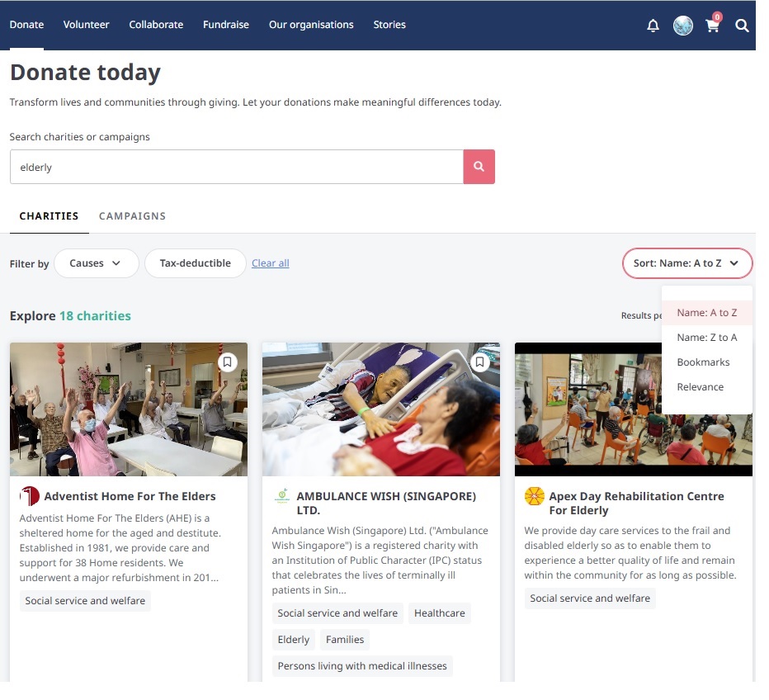769x700 pixels.
Task: Open the shopping cart
Action: [x=713, y=25]
